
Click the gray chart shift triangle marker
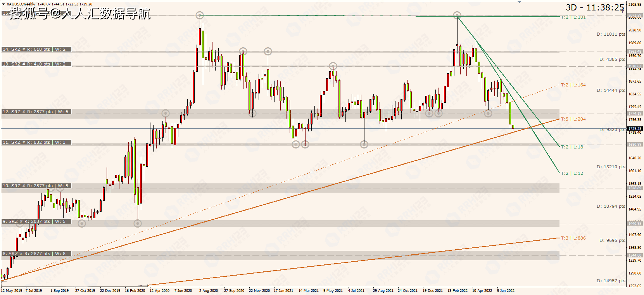[x=520, y=2]
